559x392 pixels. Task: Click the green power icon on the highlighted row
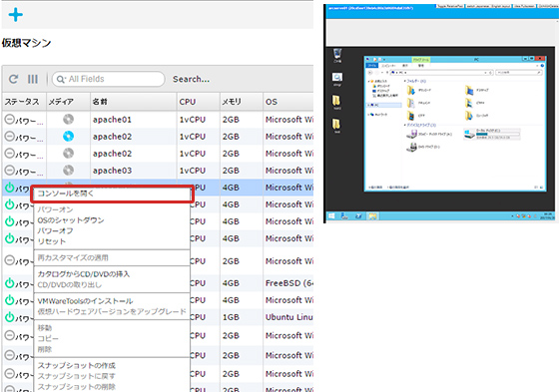10,188
